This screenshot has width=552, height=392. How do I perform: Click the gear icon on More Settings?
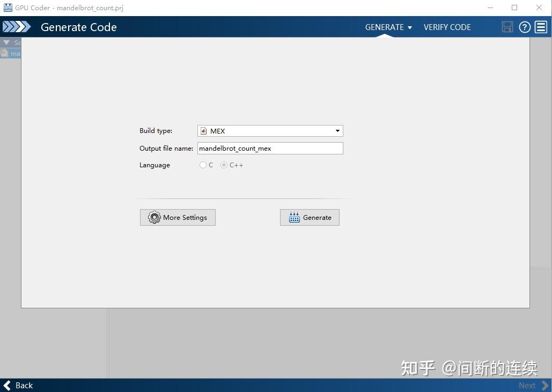(154, 217)
